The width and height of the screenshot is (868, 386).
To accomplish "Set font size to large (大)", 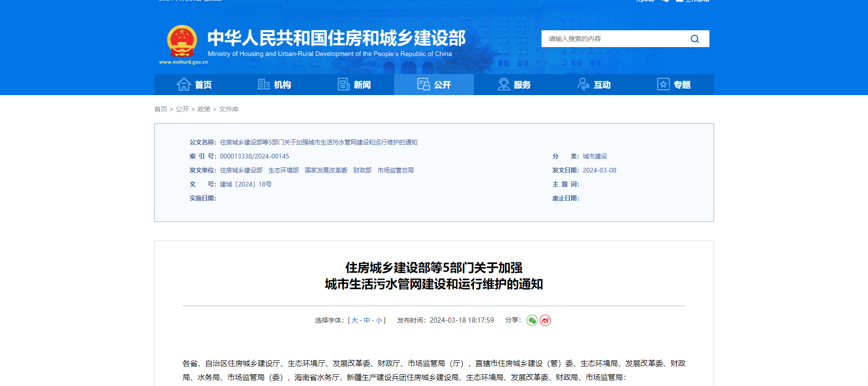I will pyautogui.click(x=354, y=320).
